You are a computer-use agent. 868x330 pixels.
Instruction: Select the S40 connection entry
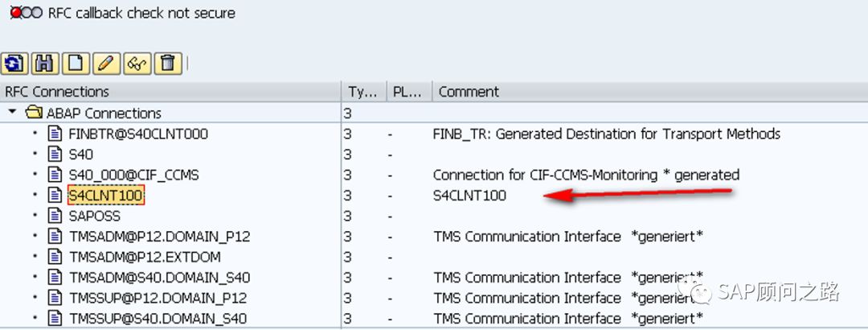coord(81,155)
